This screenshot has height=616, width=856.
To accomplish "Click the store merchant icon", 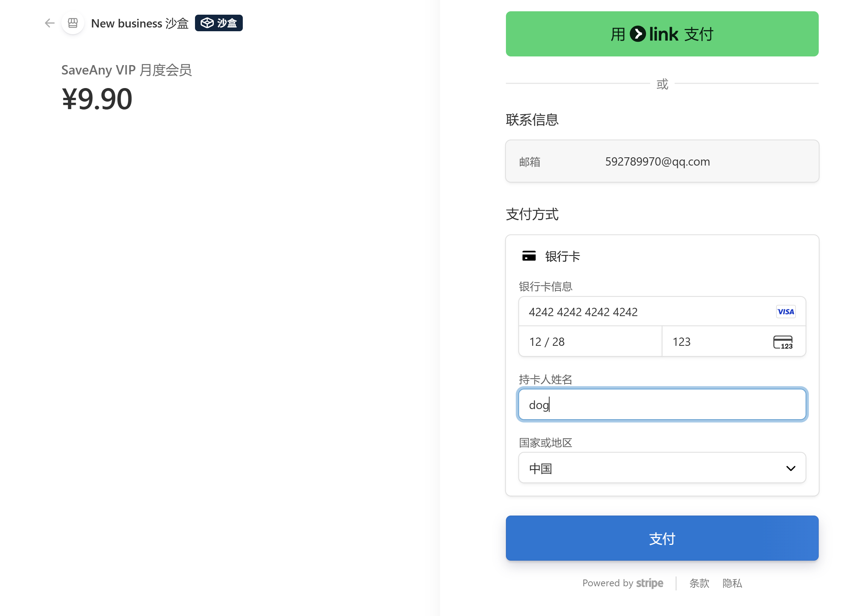I will coord(73,23).
